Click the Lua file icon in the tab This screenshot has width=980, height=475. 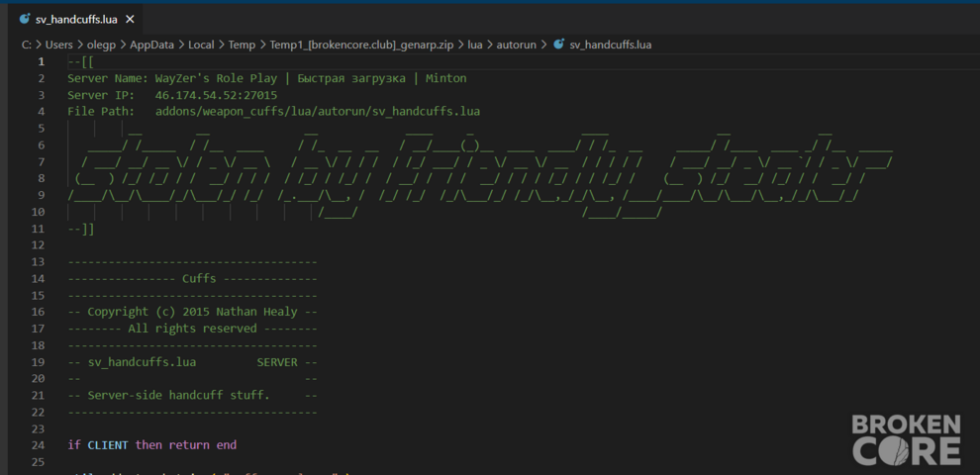(25, 19)
